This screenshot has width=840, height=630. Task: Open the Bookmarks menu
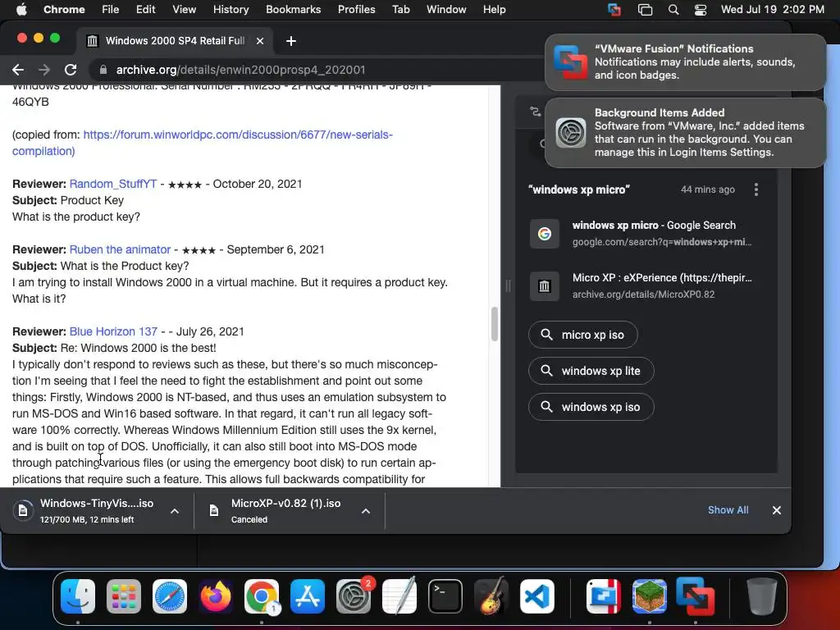coord(293,9)
